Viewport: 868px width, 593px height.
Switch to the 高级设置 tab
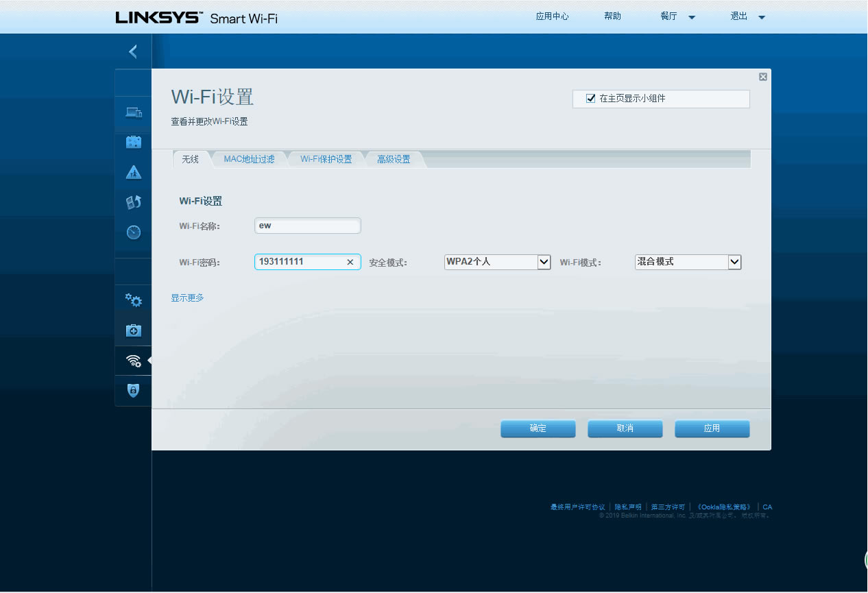[394, 158]
